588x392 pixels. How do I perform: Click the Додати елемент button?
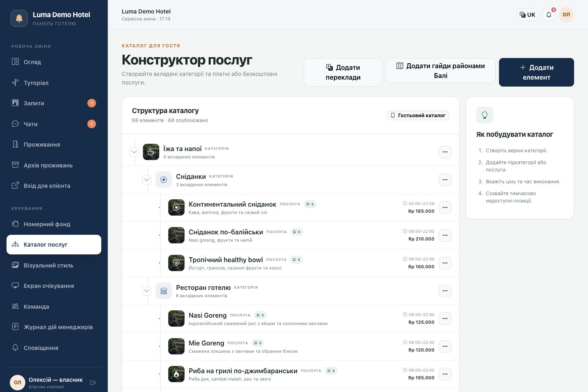537,72
